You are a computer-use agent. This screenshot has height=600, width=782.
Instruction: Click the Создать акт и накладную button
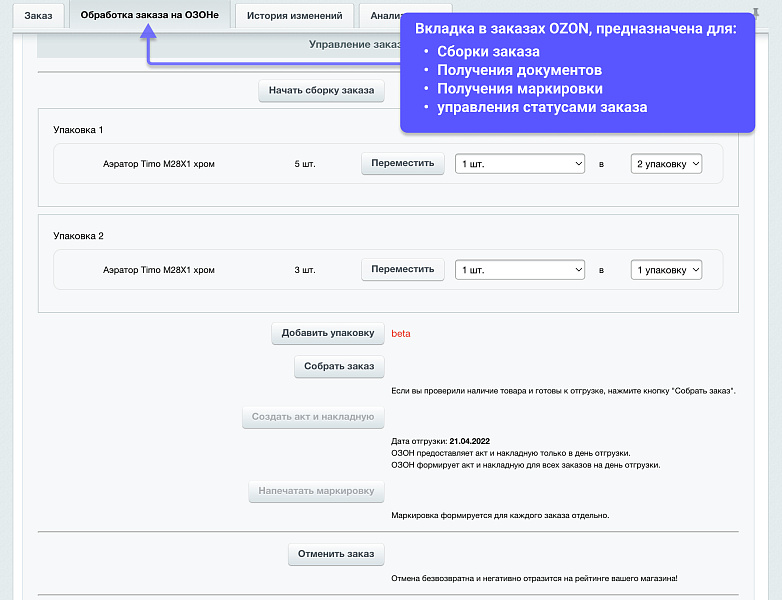313,418
